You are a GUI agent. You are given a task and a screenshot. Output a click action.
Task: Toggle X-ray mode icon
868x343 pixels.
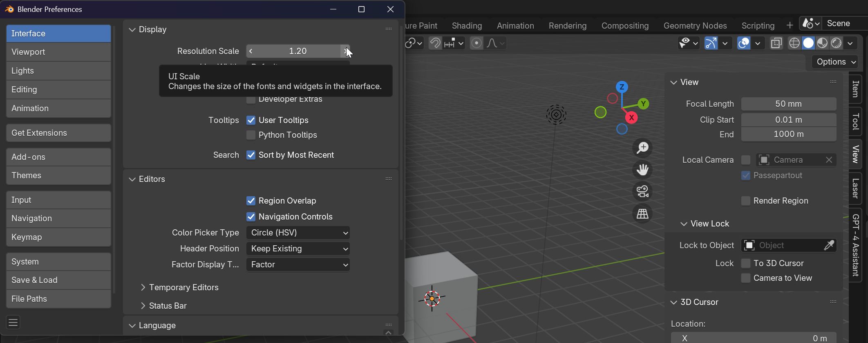[776, 43]
